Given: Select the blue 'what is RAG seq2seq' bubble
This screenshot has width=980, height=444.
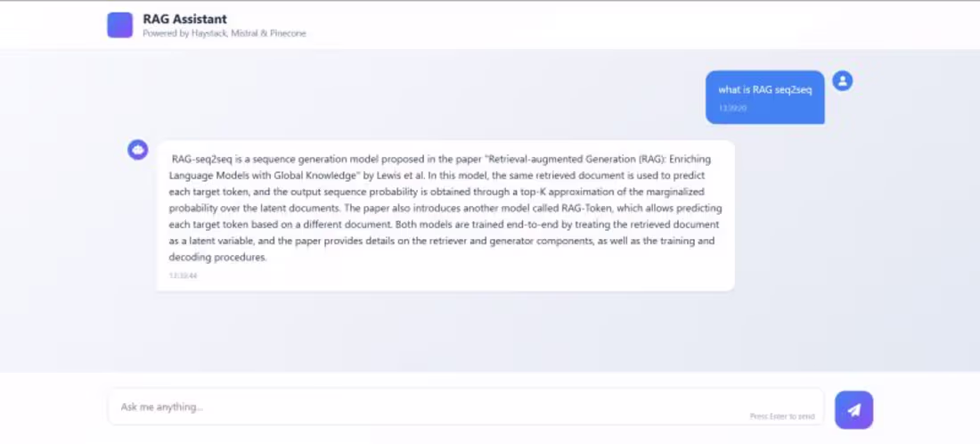Looking at the screenshot, I should 765,97.
